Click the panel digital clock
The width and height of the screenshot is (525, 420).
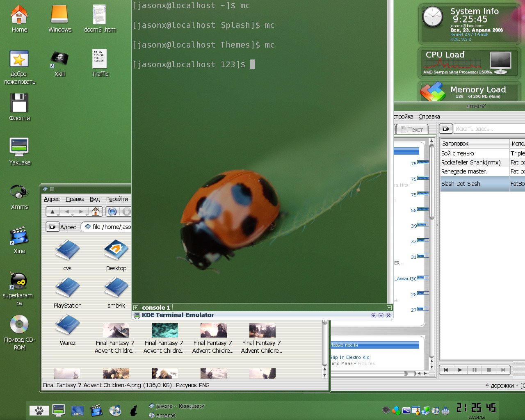tap(476, 408)
